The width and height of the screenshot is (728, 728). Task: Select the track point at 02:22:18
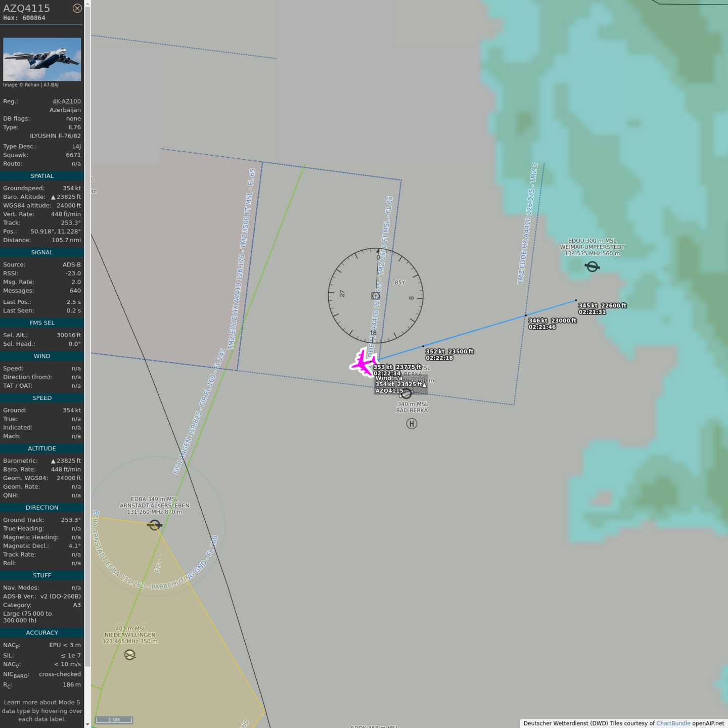tap(423, 346)
